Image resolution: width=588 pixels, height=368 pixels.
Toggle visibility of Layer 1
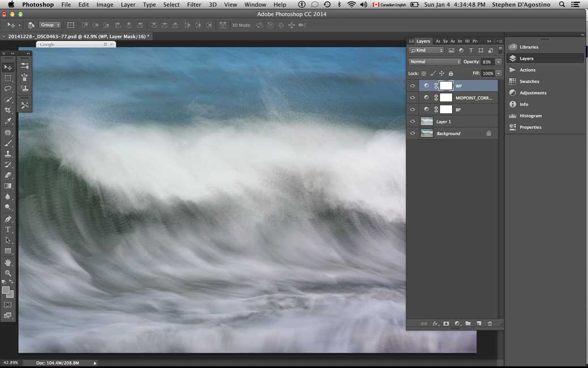tap(412, 121)
